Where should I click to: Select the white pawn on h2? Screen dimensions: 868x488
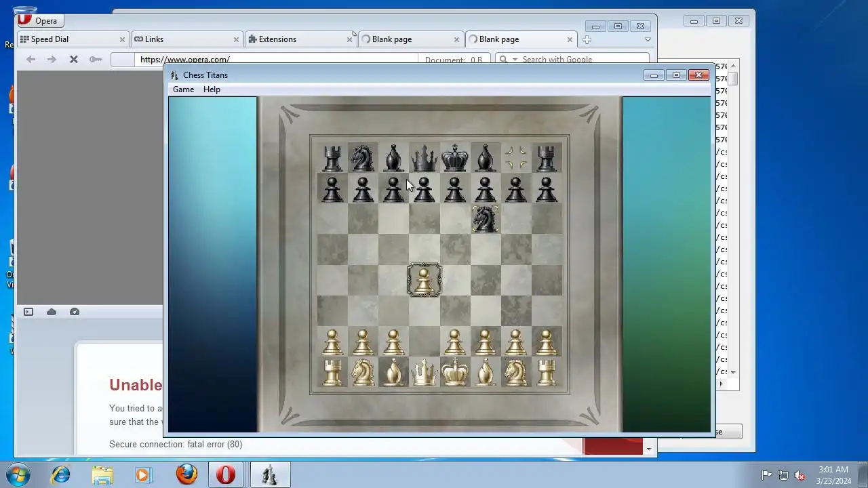click(547, 342)
